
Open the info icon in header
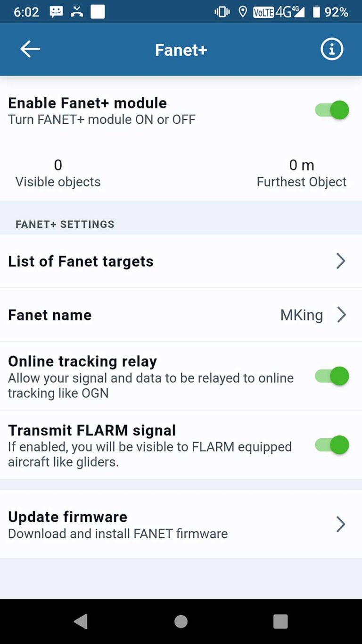(x=332, y=49)
